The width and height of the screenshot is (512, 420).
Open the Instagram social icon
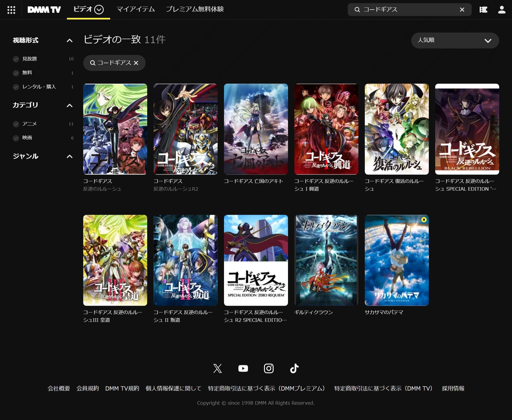[269, 369]
